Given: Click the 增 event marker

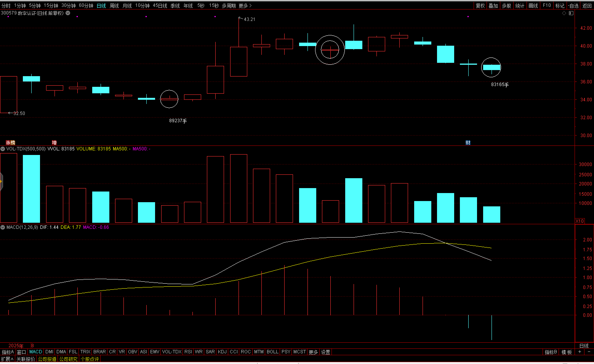Looking at the screenshot, I should [x=54, y=143].
